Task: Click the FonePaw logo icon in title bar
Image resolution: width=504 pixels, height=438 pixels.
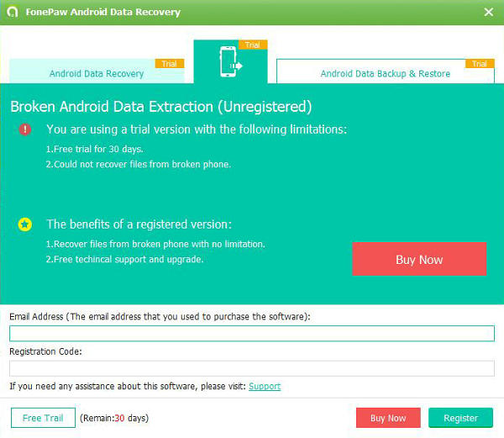Action: 13,12
